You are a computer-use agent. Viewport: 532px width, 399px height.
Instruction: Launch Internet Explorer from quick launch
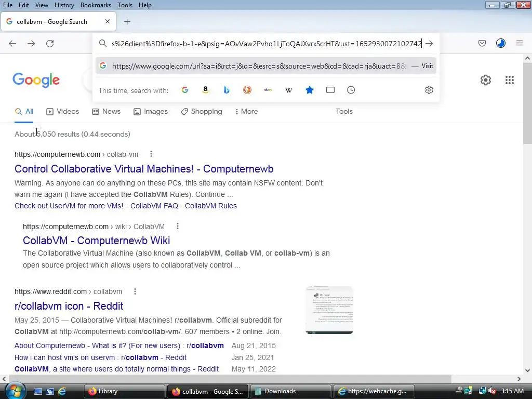click(62, 391)
